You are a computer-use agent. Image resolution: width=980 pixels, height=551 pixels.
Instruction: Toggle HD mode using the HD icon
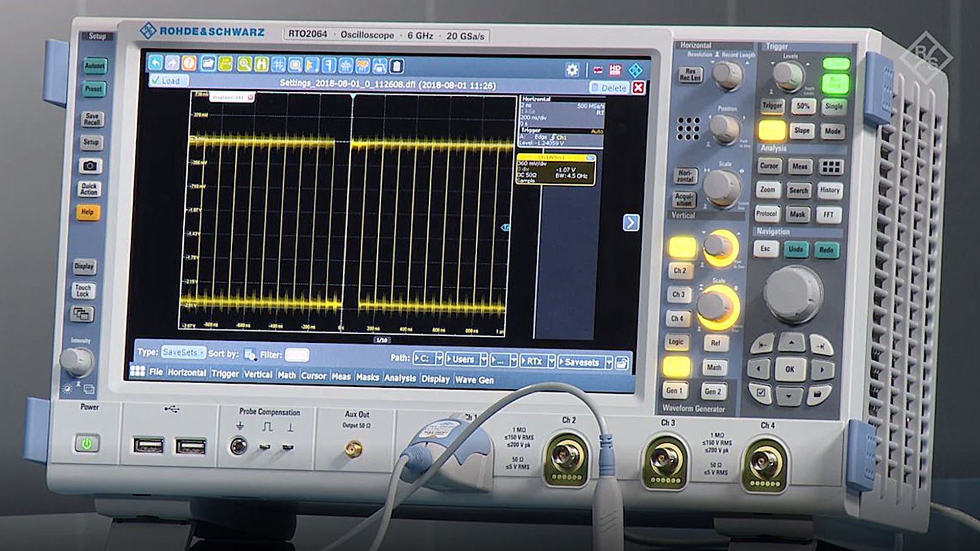[615, 68]
